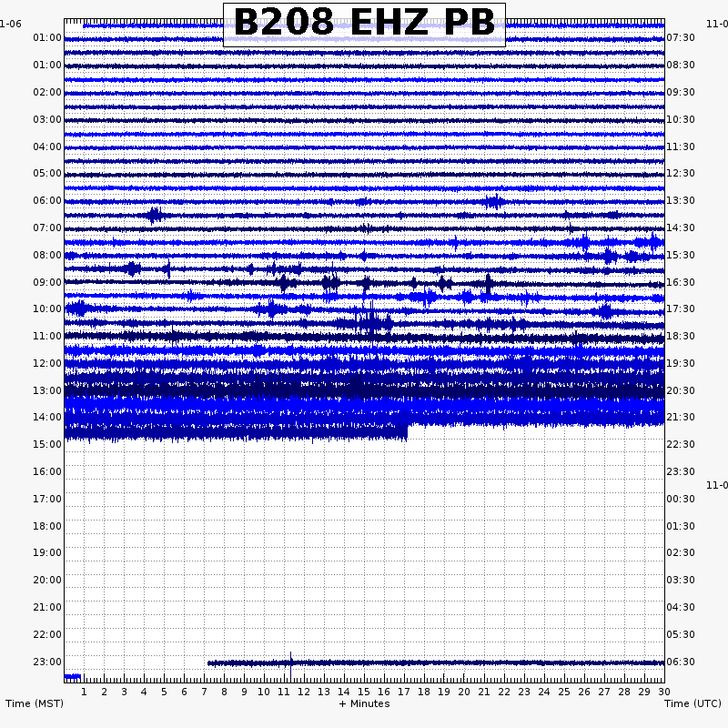Click the 11:30 UTC time label

pos(681,147)
